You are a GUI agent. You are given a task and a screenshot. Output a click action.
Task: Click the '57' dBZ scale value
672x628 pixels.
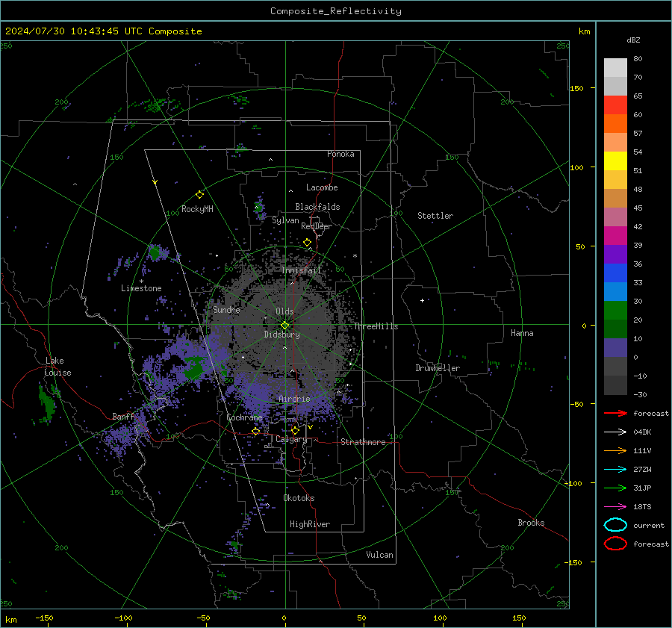638,134
